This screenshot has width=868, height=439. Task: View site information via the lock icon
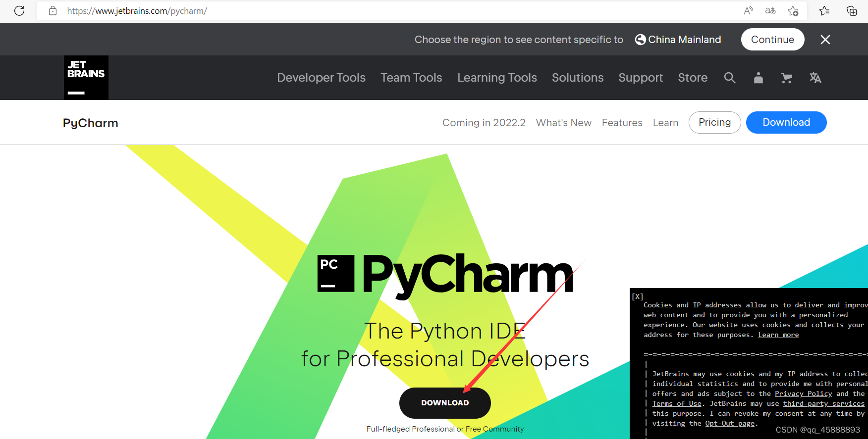click(x=53, y=10)
